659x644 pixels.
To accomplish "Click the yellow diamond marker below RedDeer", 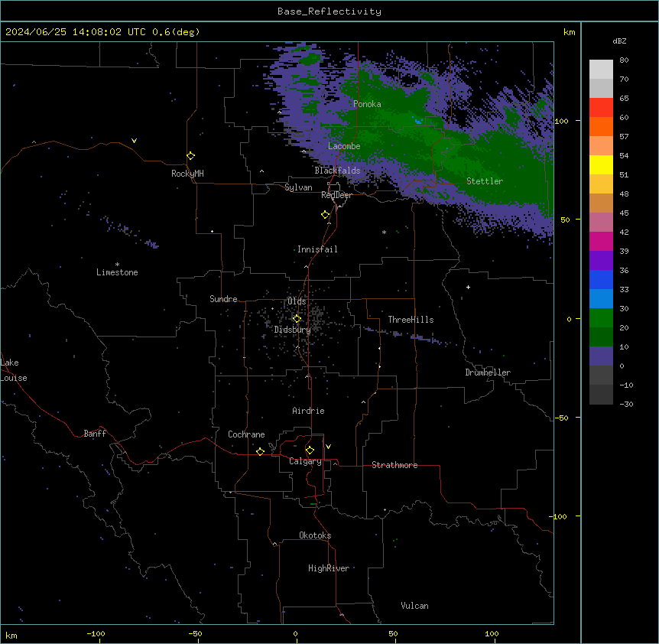I will click(x=326, y=215).
